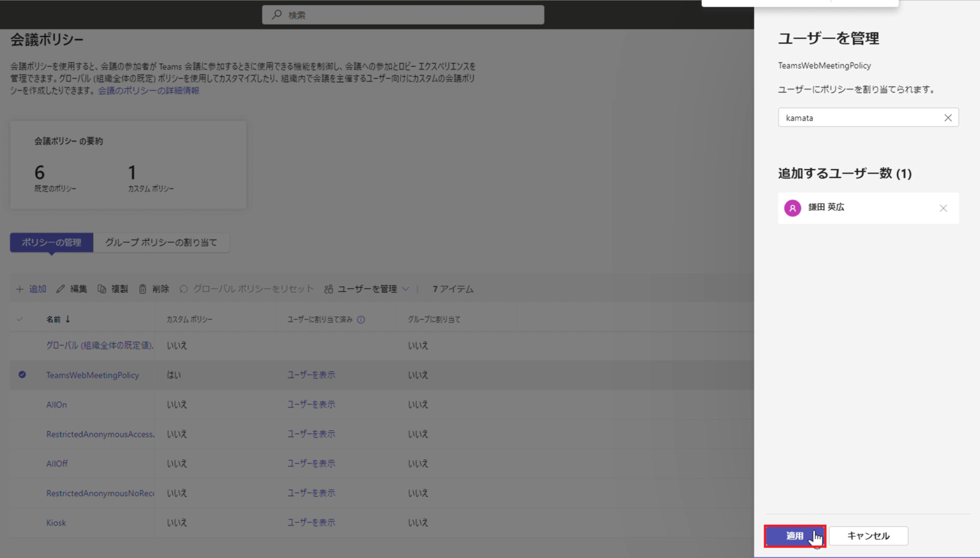Select the AllOn policy row checkbox

[22, 404]
